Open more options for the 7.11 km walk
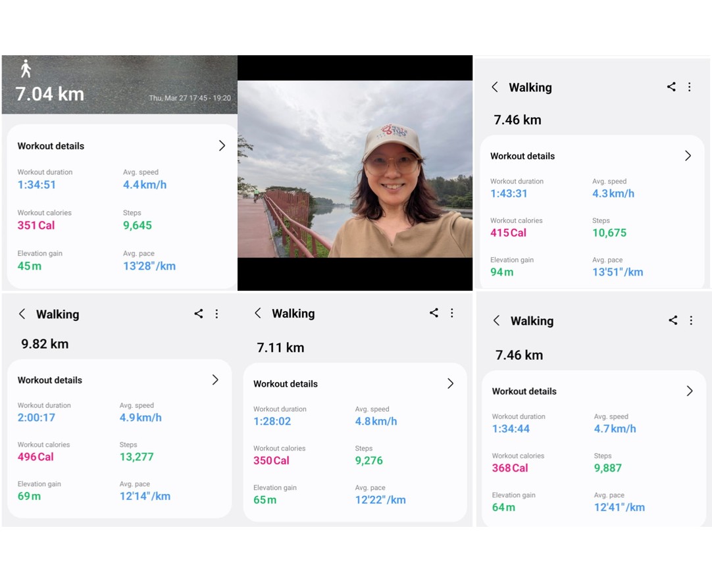This screenshot has height=588, width=712. click(x=452, y=313)
